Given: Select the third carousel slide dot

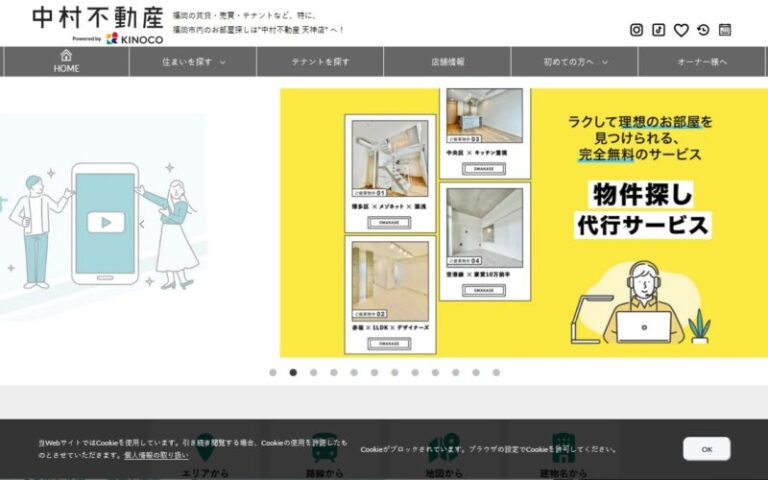Looking at the screenshot, I should tap(313, 372).
